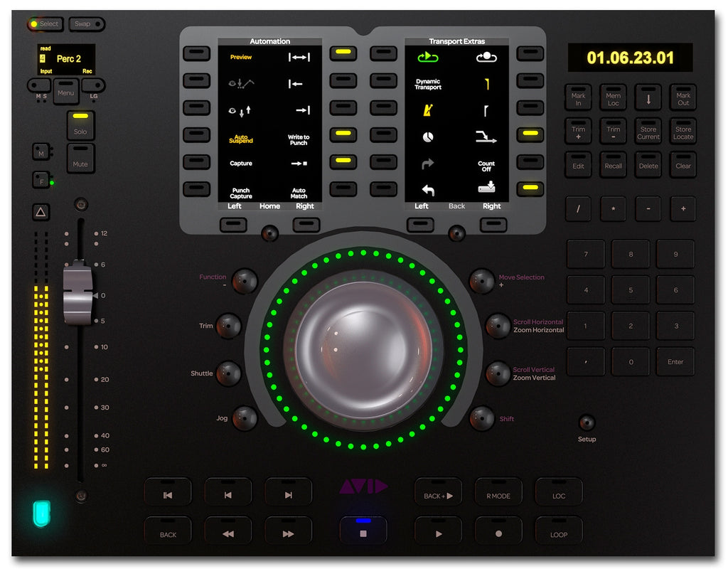Click the transport BACK button
Screen dimensions: 728x569
(168, 530)
